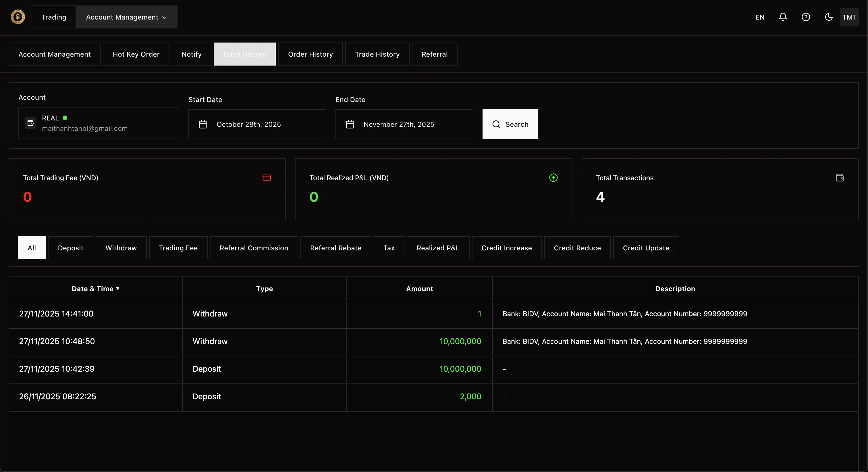Open the notifications bell
The width and height of the screenshot is (868, 472).
[x=783, y=17]
